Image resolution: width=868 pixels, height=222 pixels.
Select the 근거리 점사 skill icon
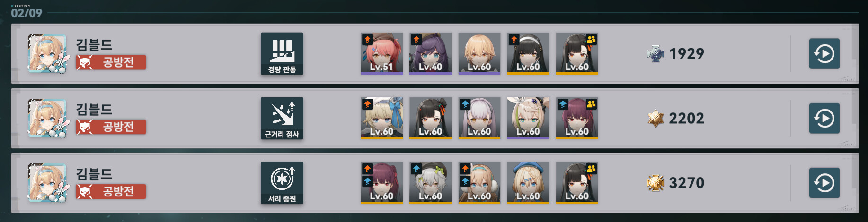(x=282, y=118)
